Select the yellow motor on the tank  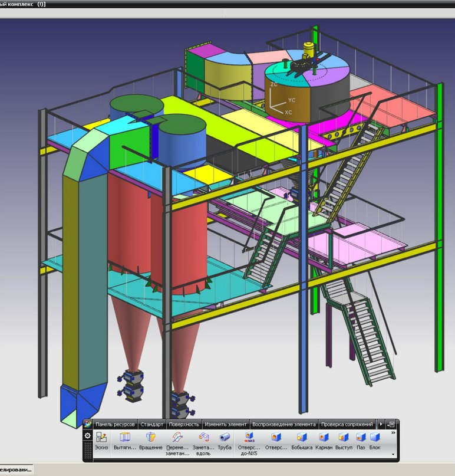point(308,50)
